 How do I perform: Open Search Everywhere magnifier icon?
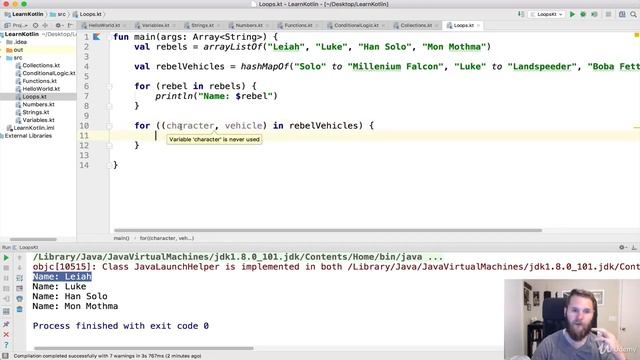click(x=633, y=14)
